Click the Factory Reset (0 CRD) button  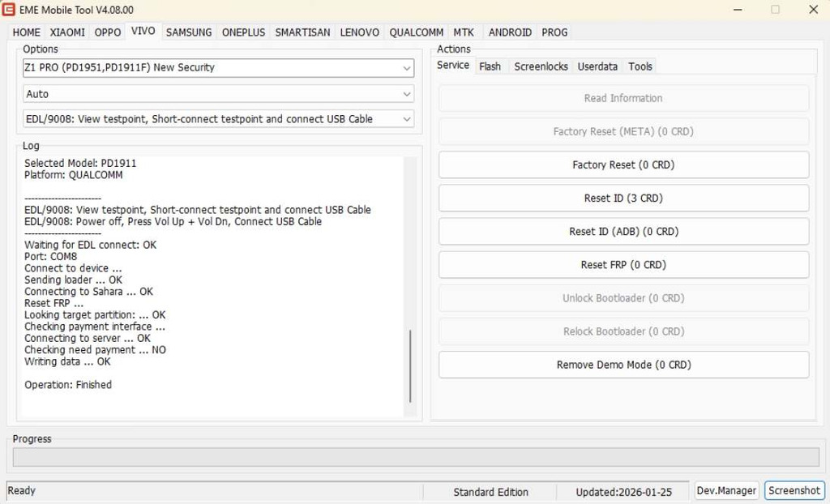pyautogui.click(x=623, y=164)
